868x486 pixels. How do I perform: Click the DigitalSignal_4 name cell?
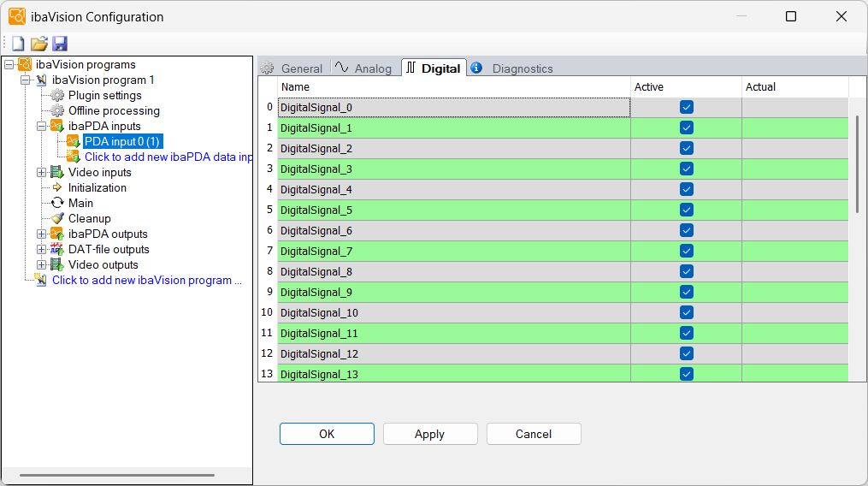pos(454,190)
